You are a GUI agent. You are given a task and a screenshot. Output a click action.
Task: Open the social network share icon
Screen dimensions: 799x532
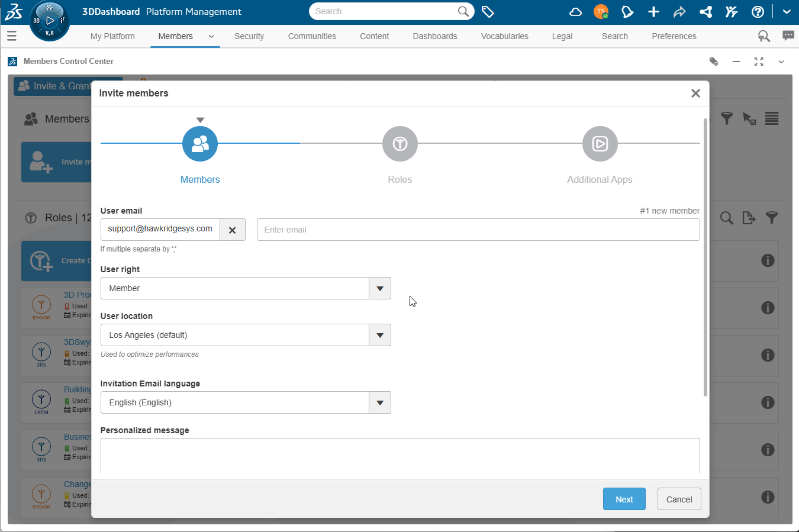(705, 12)
